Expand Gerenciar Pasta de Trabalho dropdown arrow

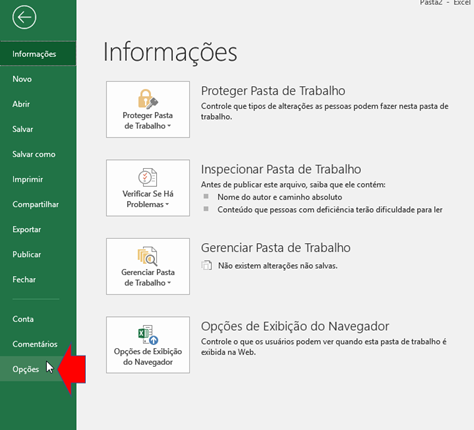click(169, 283)
